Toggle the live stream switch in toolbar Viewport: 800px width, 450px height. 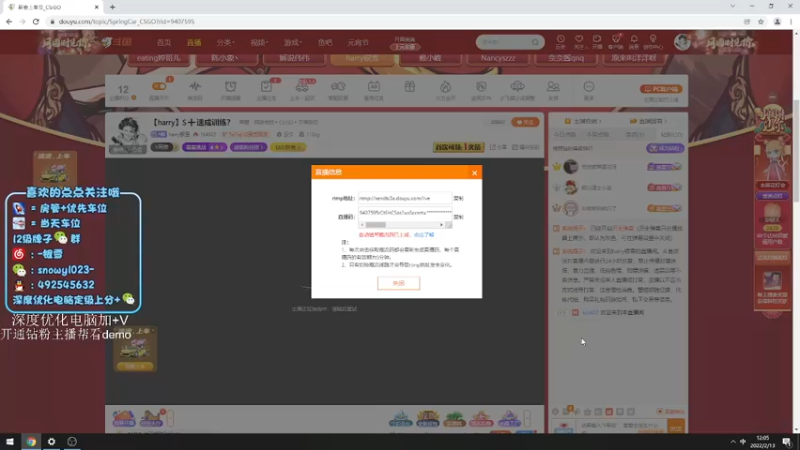click(x=159, y=87)
